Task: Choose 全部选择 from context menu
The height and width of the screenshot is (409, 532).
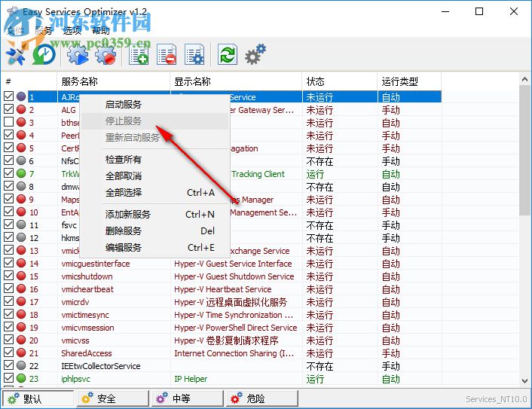Action: pyautogui.click(x=154, y=193)
